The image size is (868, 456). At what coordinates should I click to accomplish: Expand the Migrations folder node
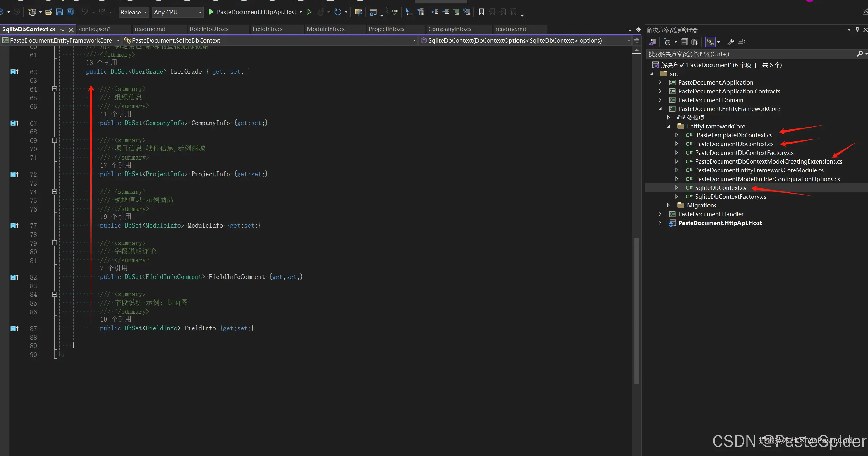tap(668, 205)
